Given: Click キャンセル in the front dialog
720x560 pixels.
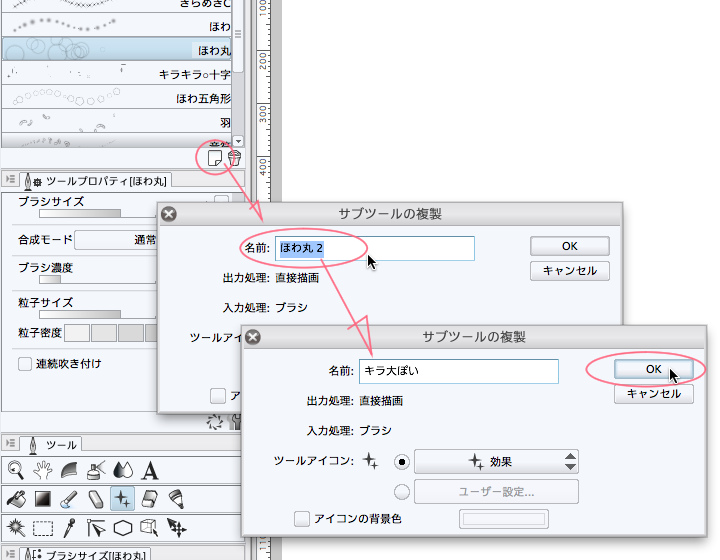Looking at the screenshot, I should tap(653, 394).
